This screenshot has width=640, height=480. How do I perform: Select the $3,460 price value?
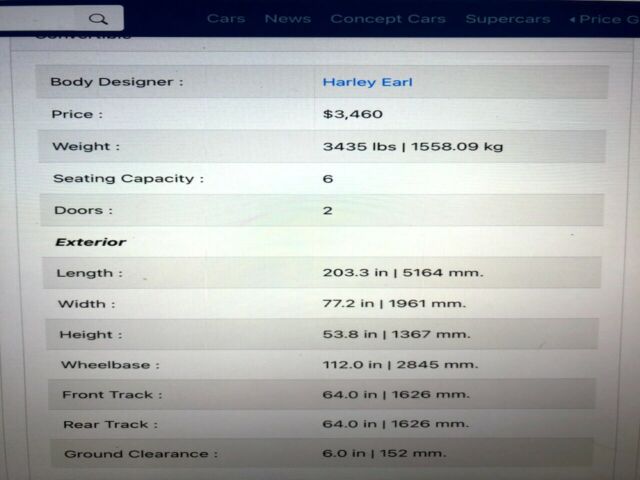click(353, 114)
